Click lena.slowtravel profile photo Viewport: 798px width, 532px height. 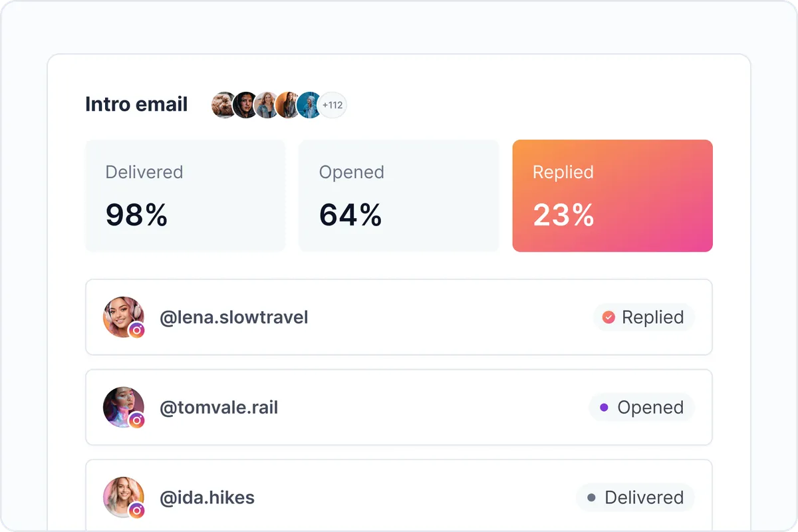point(124,317)
